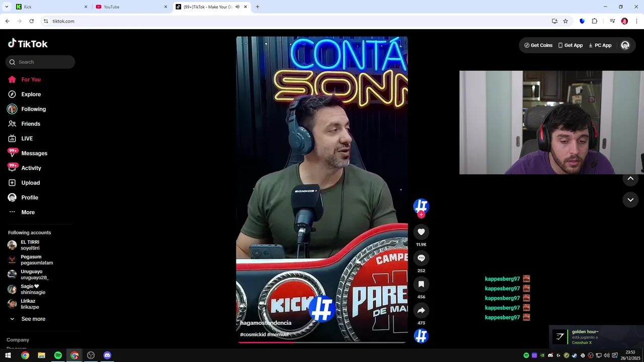Image resolution: width=644 pixels, height=362 pixels.
Task: Mute the TikTok tab audio icon
Action: coord(237,7)
